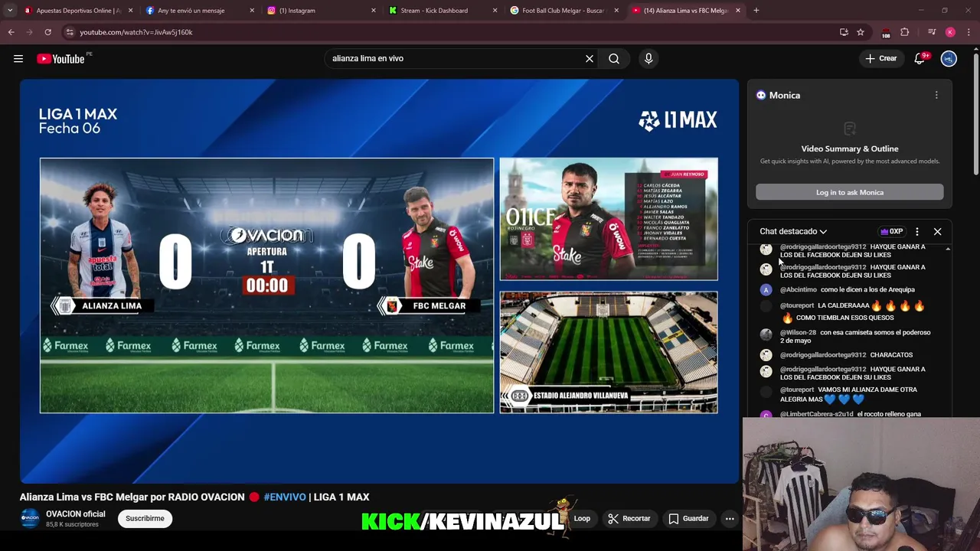This screenshot has height=551, width=980.
Task: Close the Kick Dashboard tab
Action: (x=495, y=11)
